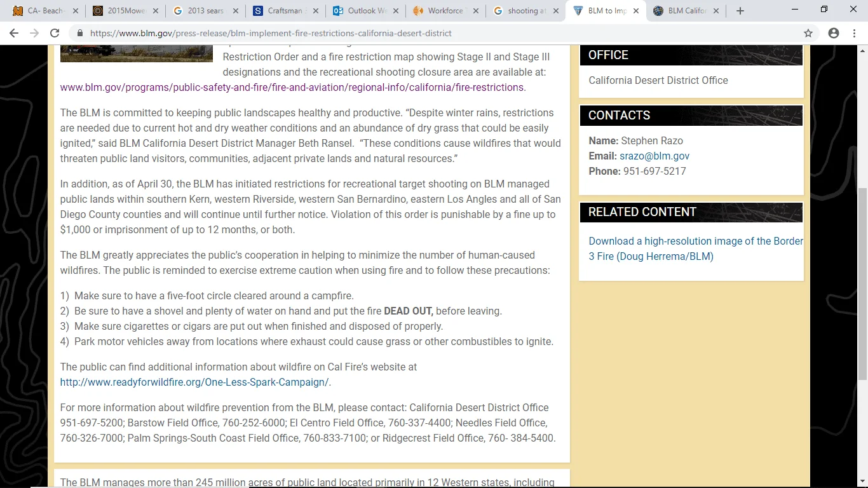
Task: Click the browser forward arrow
Action: point(34,33)
